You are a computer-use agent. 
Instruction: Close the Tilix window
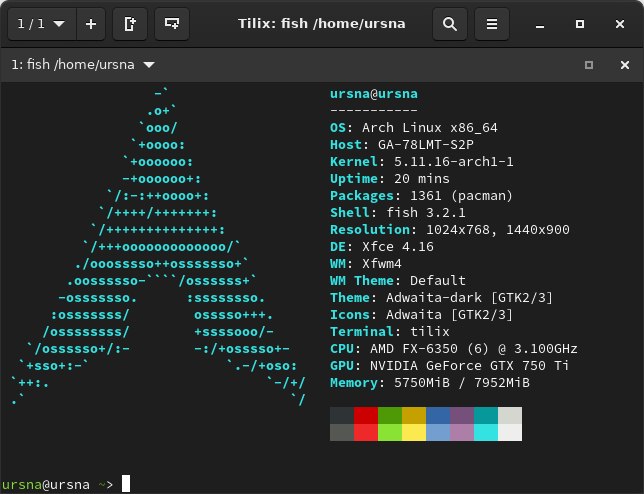(620, 24)
